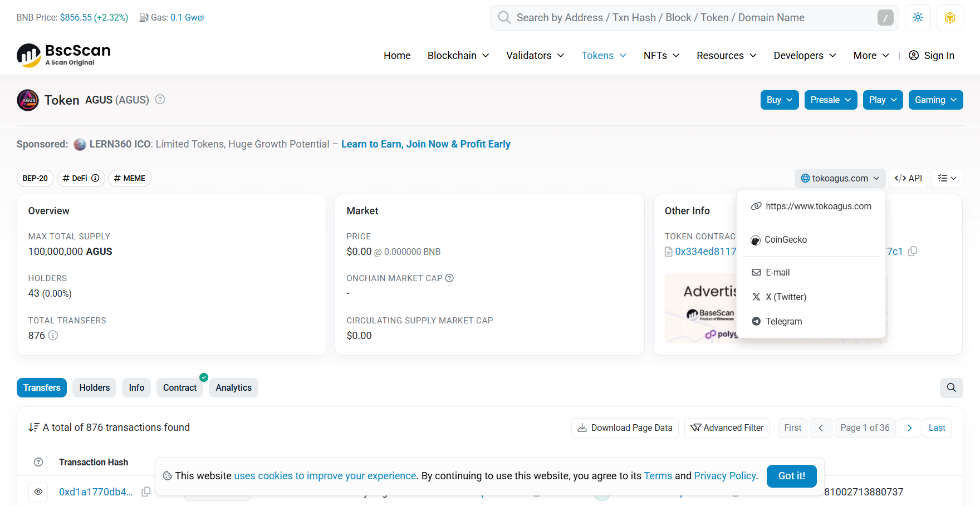
Task: Copy the token contract address
Action: click(913, 252)
